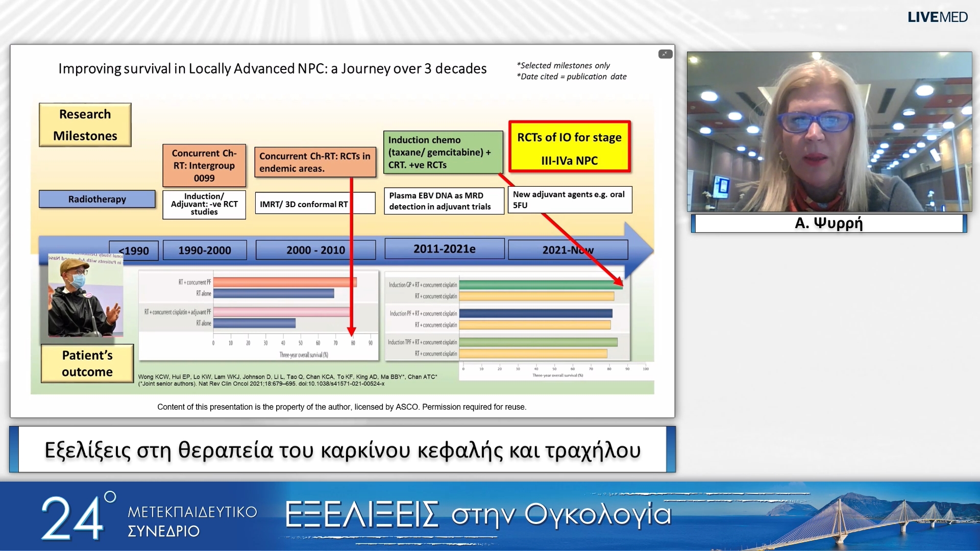The height and width of the screenshot is (551, 980).
Task: Click the Radiotherapy label box
Action: click(x=96, y=199)
